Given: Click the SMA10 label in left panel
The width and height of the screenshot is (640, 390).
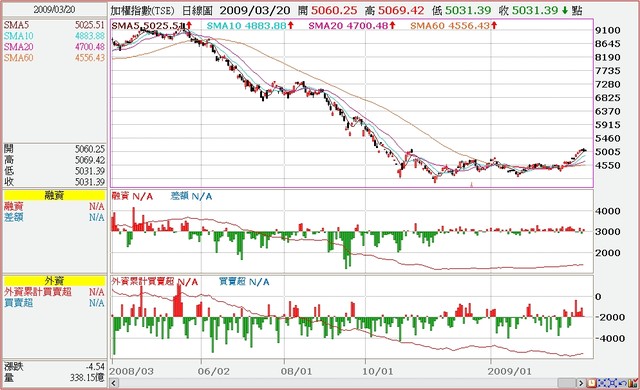Looking at the screenshot, I should click(18, 36).
